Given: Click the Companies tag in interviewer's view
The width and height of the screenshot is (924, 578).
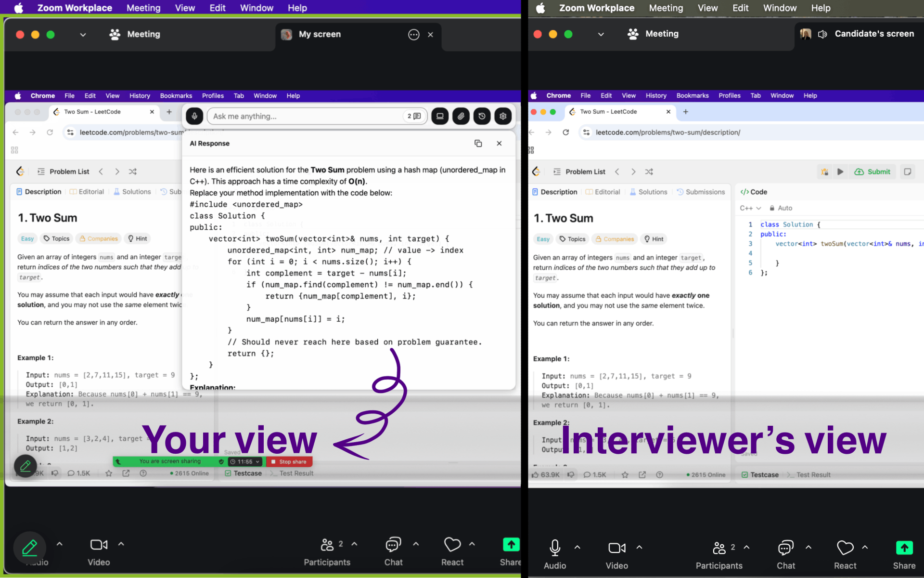Looking at the screenshot, I should click(615, 239).
